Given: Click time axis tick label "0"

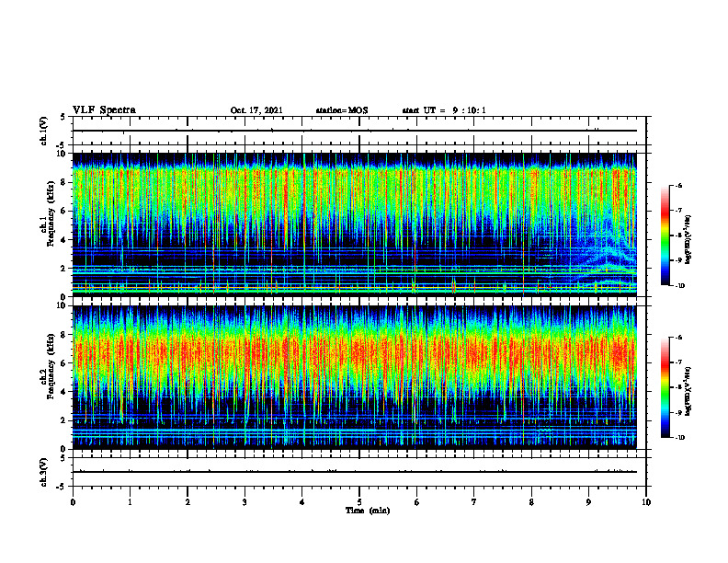Looking at the screenshot, I should tap(73, 502).
